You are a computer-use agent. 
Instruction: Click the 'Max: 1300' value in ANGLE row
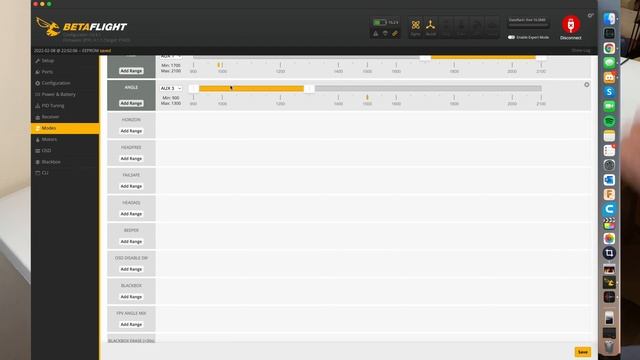pos(171,104)
